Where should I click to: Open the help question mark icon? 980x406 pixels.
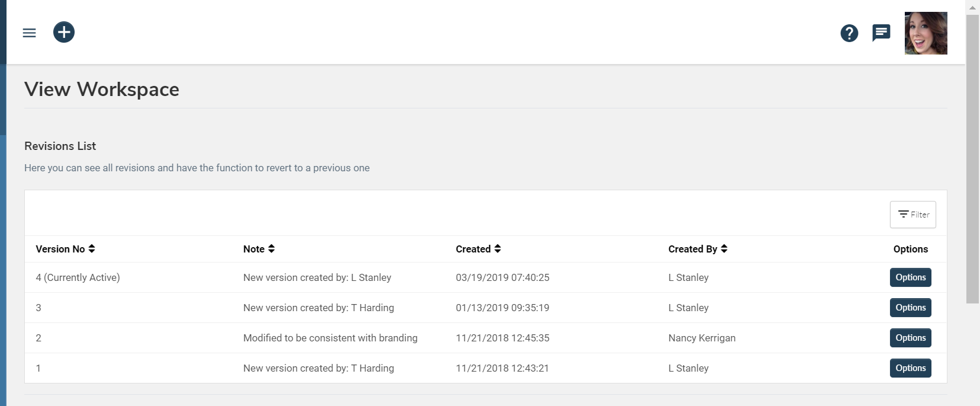pyautogui.click(x=849, y=33)
